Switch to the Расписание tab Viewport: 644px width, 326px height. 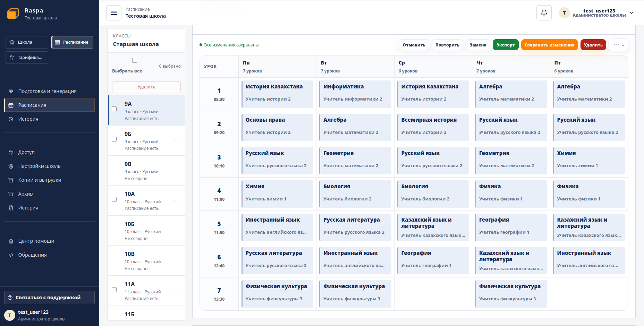click(72, 42)
